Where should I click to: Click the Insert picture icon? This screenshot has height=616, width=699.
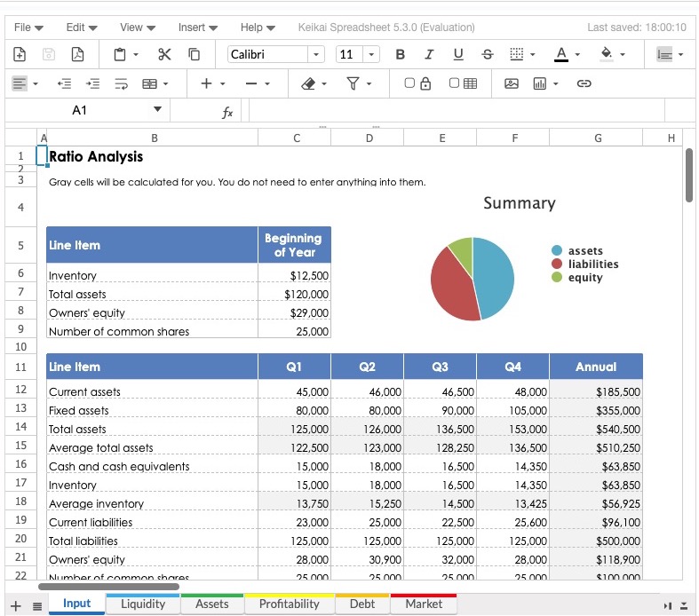(x=512, y=83)
